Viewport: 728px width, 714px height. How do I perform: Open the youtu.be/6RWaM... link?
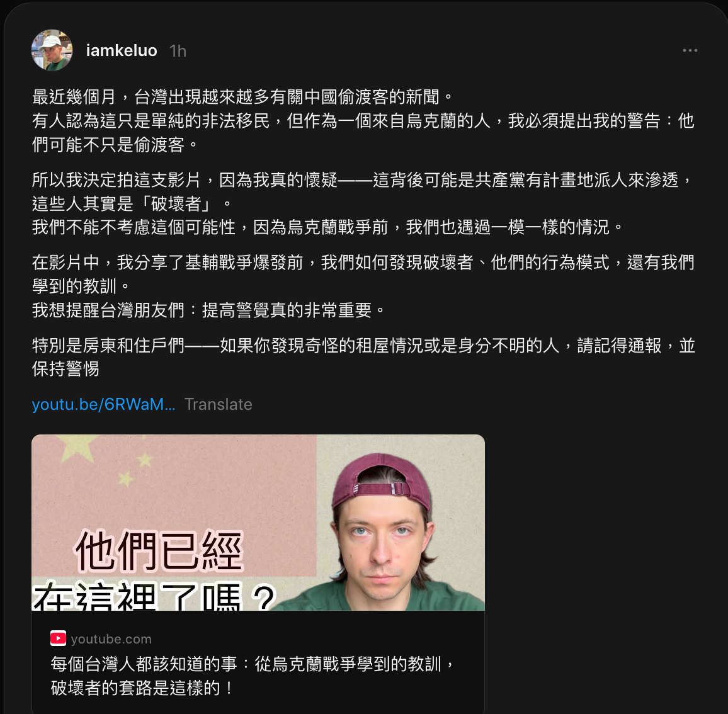point(103,404)
